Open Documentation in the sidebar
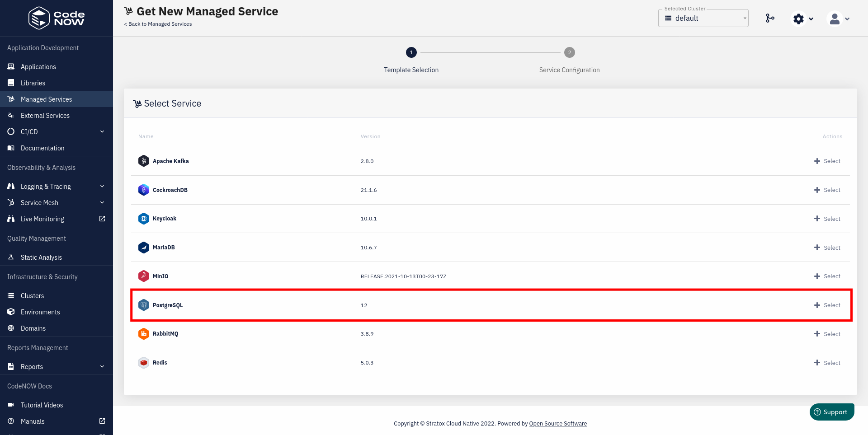 click(x=57, y=148)
